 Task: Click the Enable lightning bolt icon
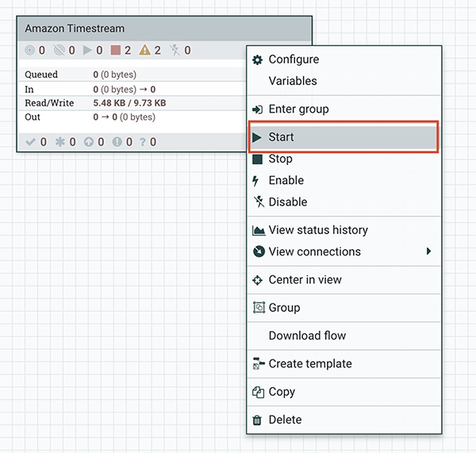point(257,181)
